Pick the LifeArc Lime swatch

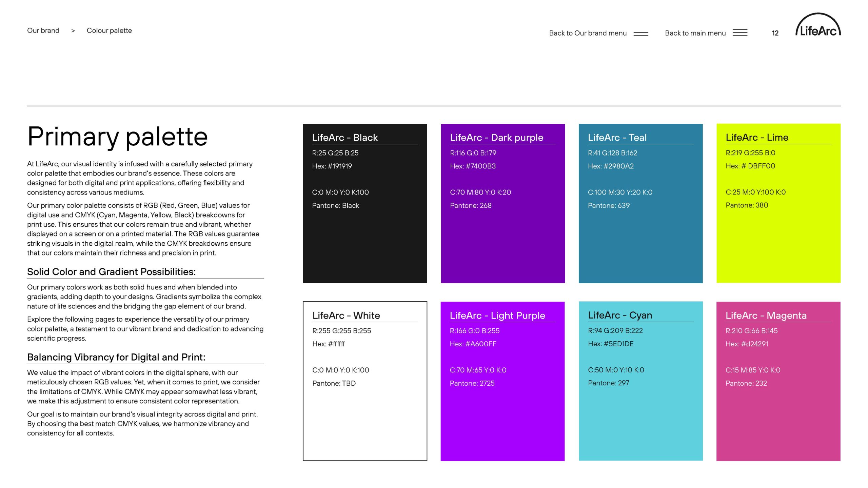(x=778, y=203)
